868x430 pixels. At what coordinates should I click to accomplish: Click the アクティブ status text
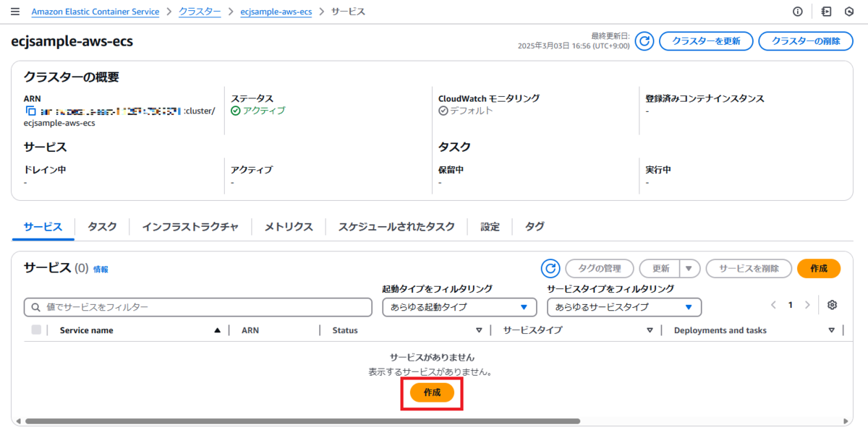264,111
